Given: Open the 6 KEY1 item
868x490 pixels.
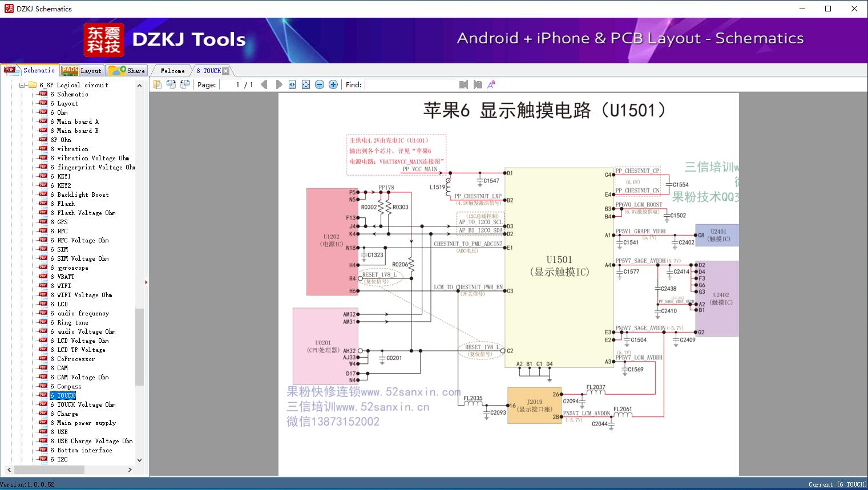Looking at the screenshot, I should [60, 176].
